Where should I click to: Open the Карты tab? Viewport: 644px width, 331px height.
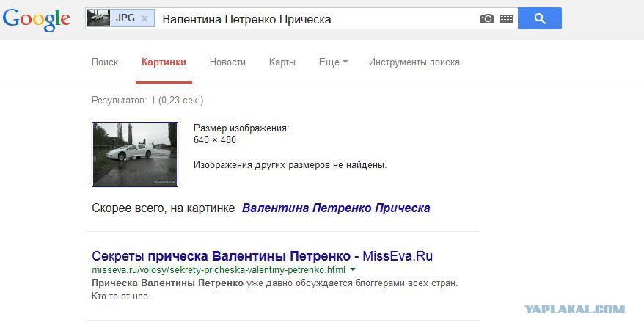(x=282, y=62)
